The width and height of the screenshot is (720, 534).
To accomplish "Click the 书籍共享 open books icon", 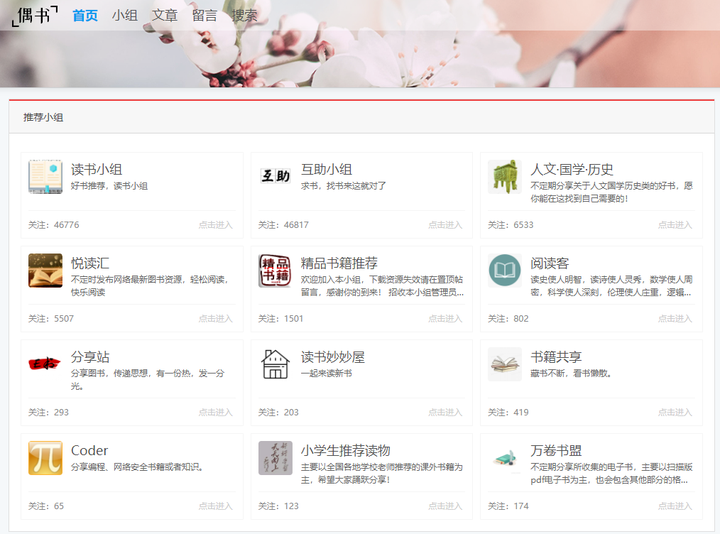I will [x=505, y=364].
